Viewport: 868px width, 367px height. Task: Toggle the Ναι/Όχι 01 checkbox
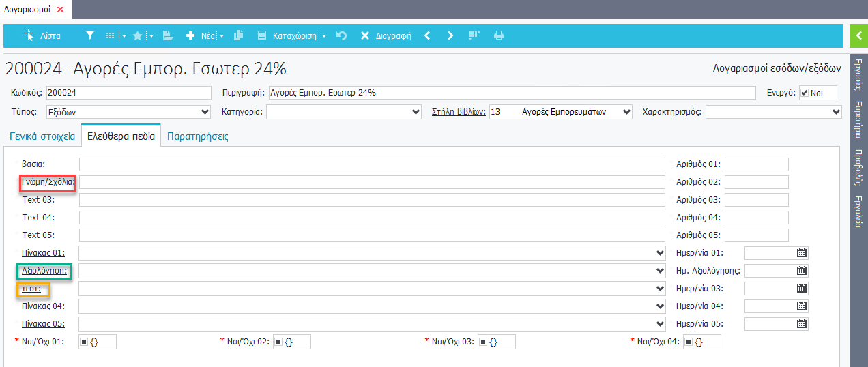[84, 342]
